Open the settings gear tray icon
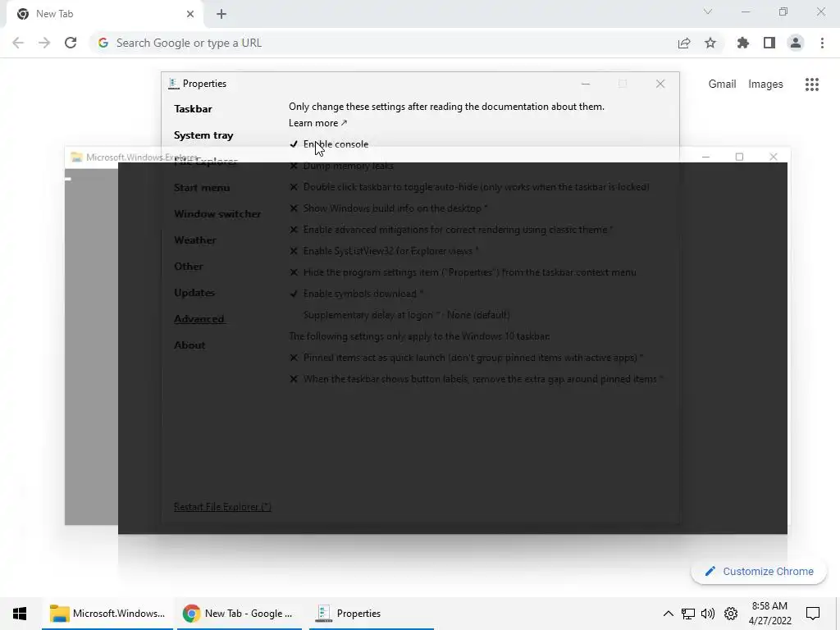840x630 pixels. pos(731,614)
